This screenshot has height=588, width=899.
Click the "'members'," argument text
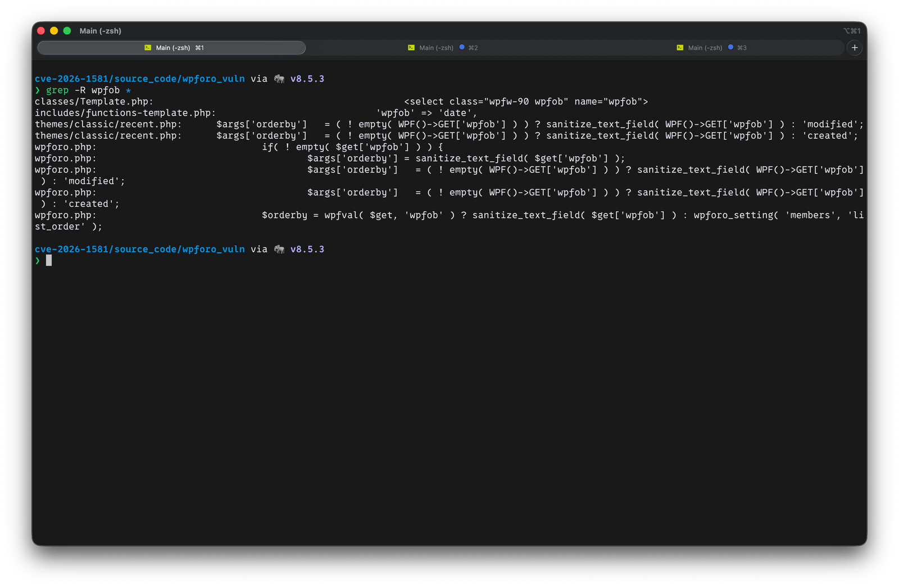[812, 215]
